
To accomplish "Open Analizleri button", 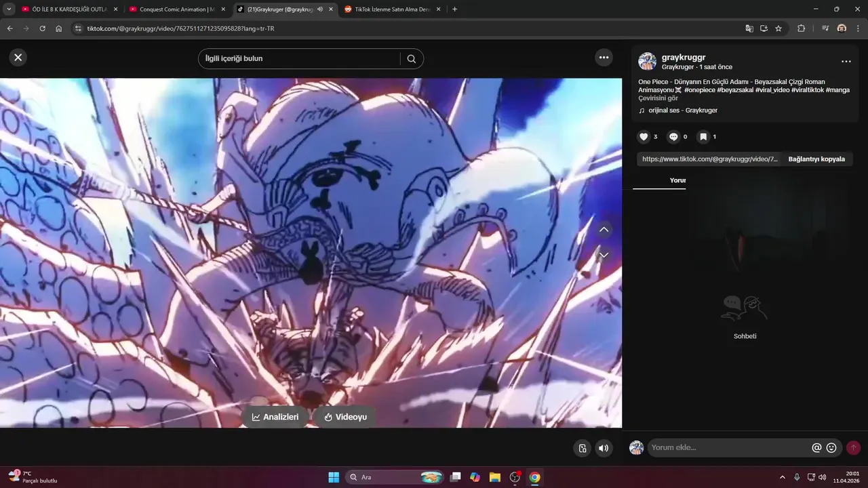I will [275, 417].
